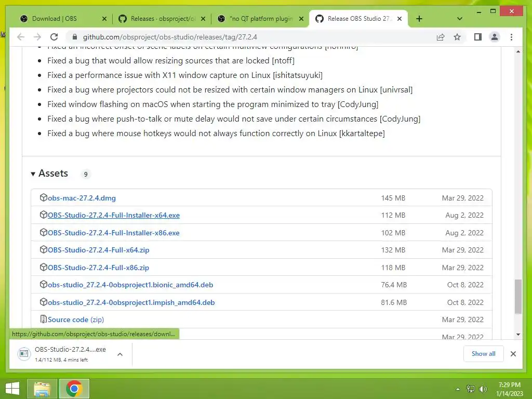This screenshot has height=399, width=532.
Task: Open the volume tray icon
Action: pyautogui.click(x=483, y=389)
